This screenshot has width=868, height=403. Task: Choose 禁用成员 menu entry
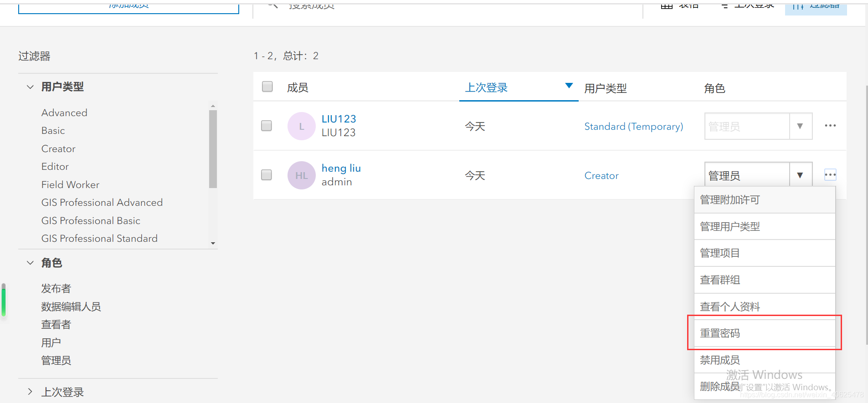(x=765, y=360)
